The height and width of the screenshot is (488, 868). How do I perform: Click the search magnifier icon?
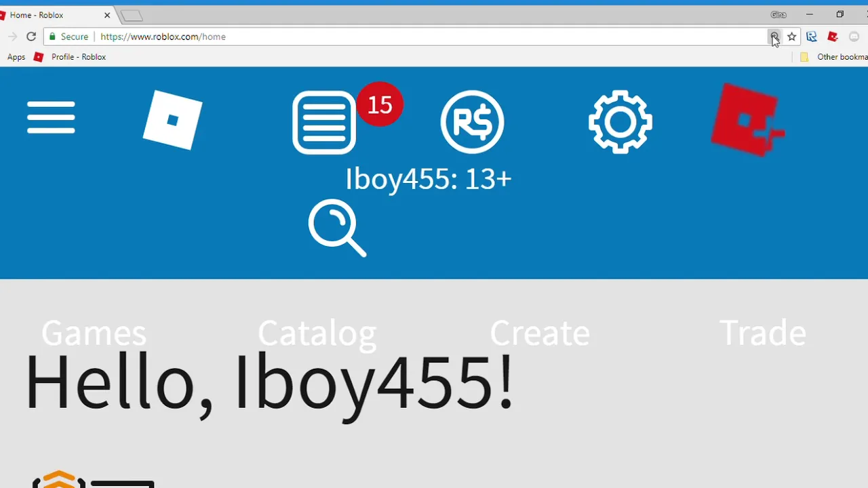click(337, 228)
